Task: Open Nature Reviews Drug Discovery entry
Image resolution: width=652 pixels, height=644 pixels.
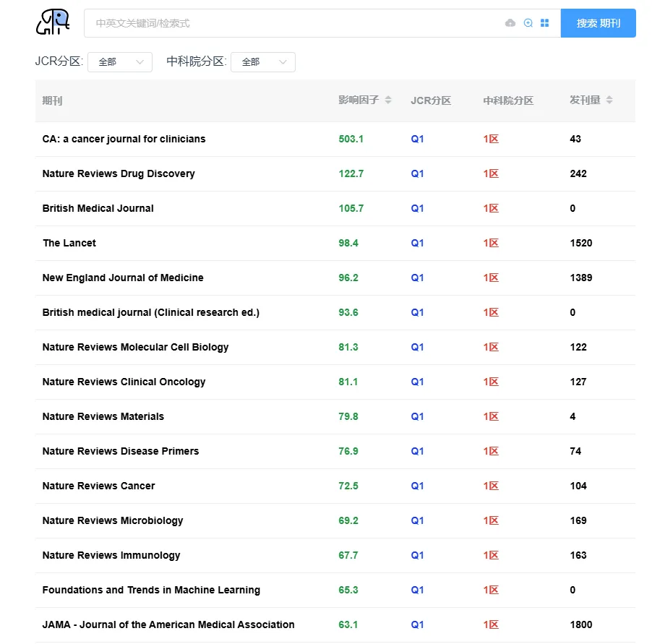Action: 119,173
